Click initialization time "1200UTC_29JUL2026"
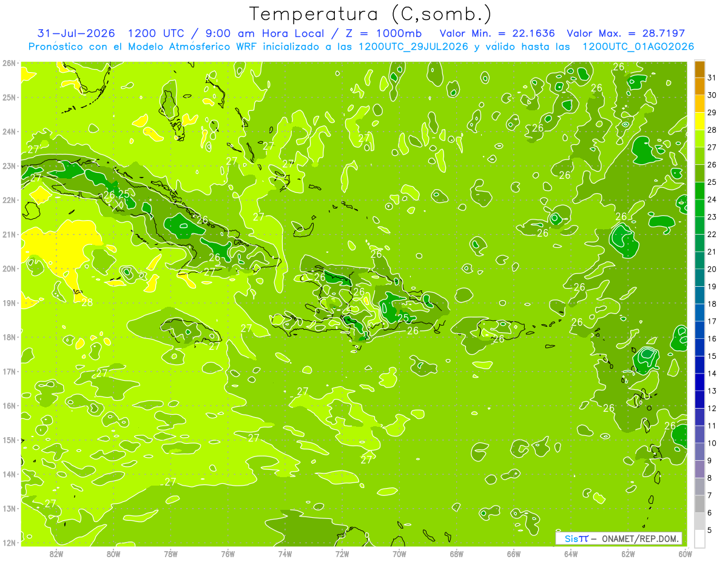 point(414,47)
